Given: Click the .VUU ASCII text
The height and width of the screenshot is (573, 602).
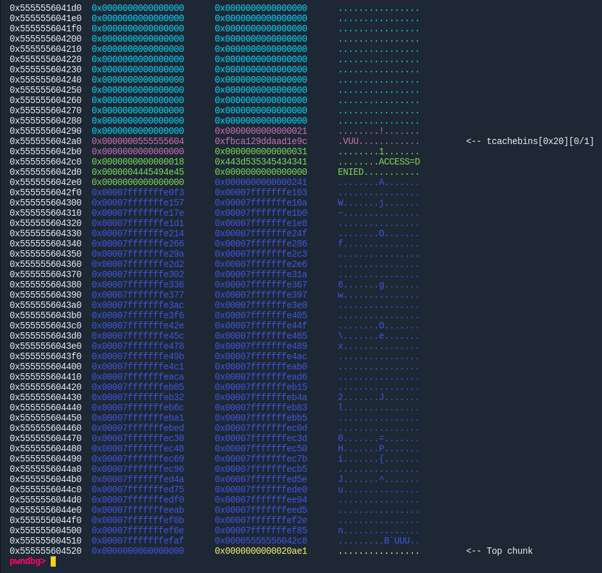Looking at the screenshot, I should pos(348,141).
